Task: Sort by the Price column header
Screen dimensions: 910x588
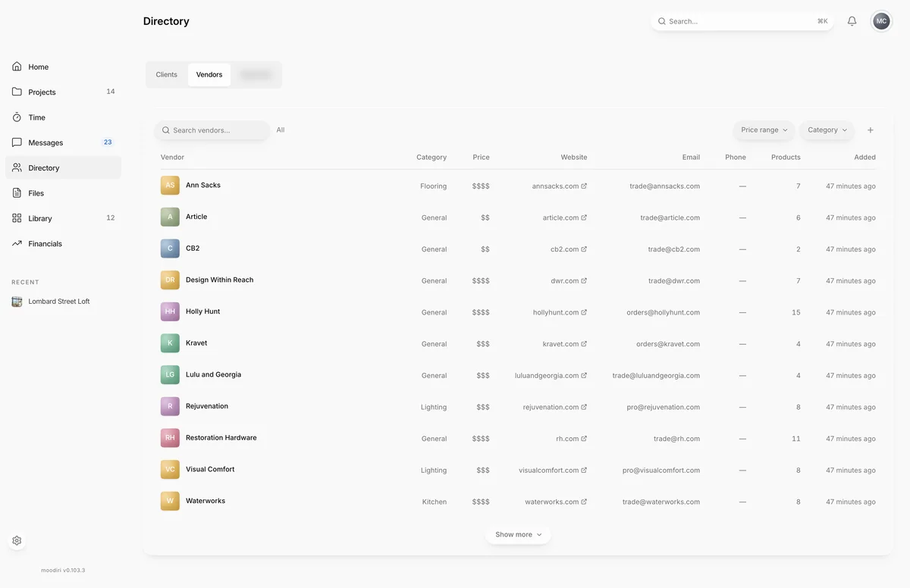Action: [481, 157]
